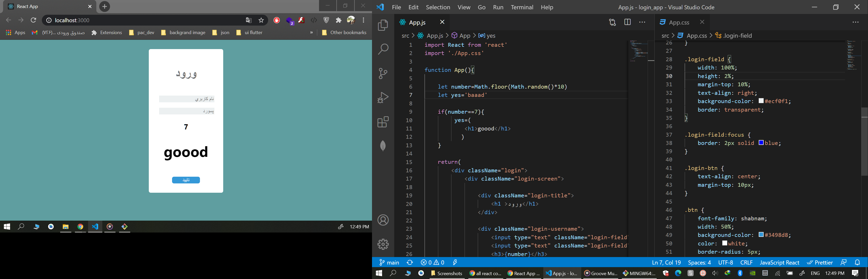Open the Extensions view in VS Code

click(x=383, y=122)
